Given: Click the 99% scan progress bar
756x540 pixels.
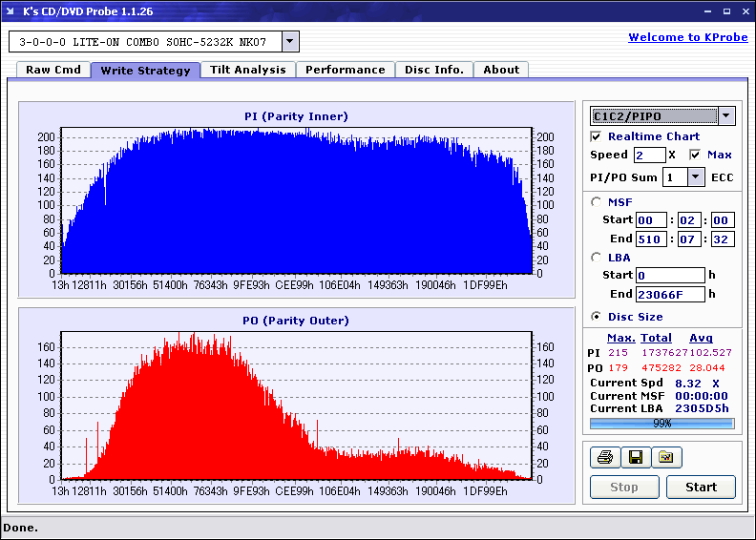Looking at the screenshot, I should coord(661,423).
